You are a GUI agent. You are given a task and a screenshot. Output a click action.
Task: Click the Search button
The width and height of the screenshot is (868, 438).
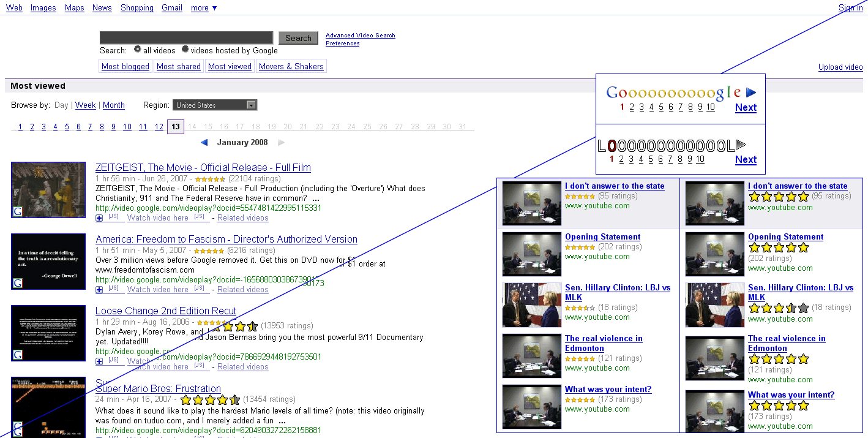point(298,38)
